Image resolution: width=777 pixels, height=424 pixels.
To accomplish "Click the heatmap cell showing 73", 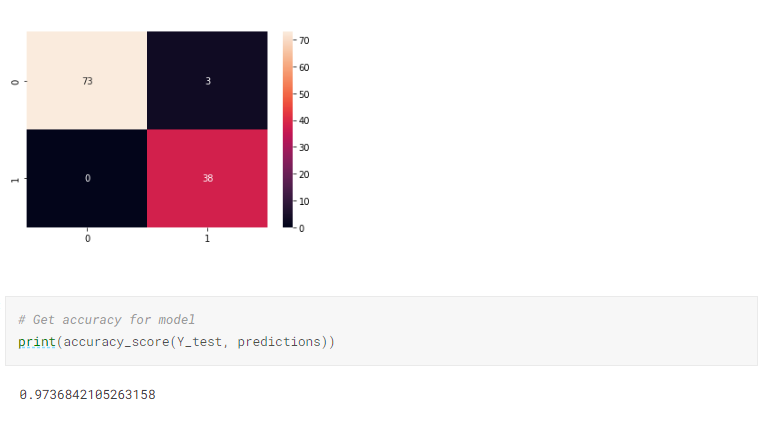I will pyautogui.click(x=87, y=81).
